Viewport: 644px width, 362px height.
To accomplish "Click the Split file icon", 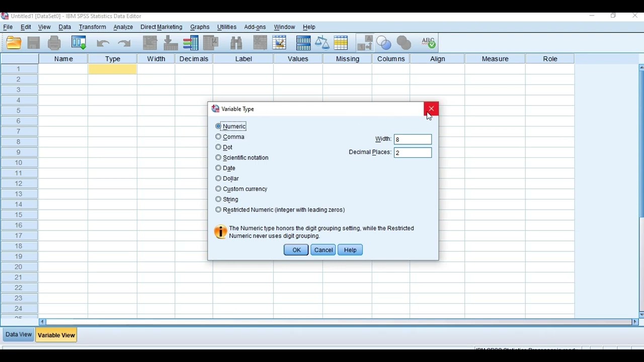I will pos(303,43).
